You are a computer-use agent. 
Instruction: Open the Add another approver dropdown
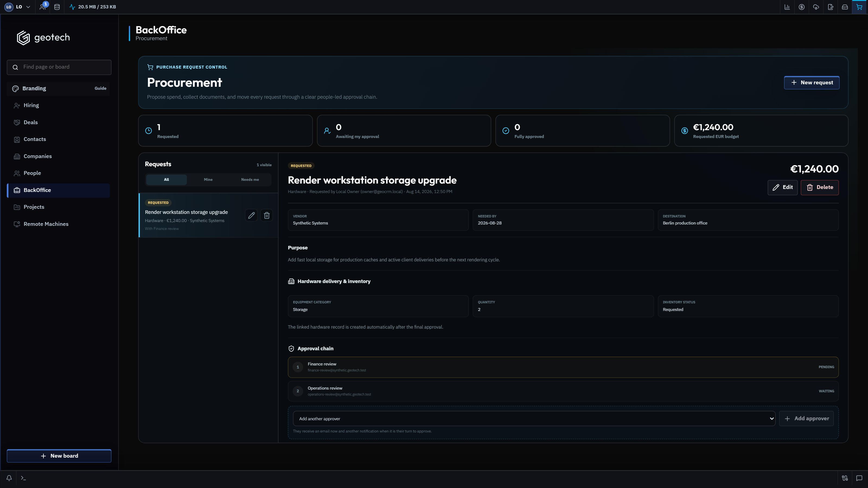point(534,419)
